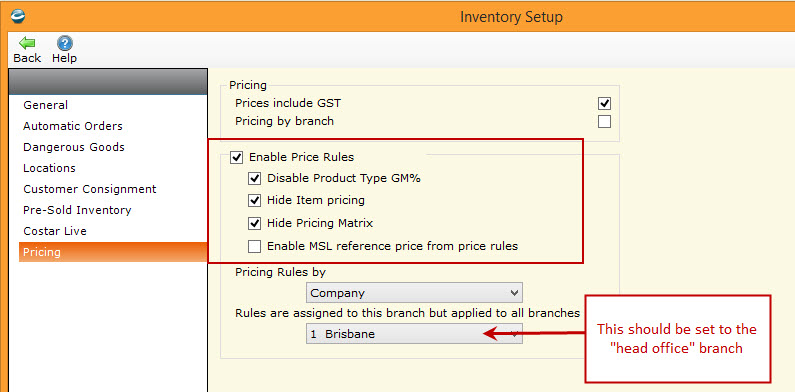The width and height of the screenshot is (795, 392).
Task: Toggle Hide Pricing Matrix checkbox
Action: pyautogui.click(x=254, y=223)
